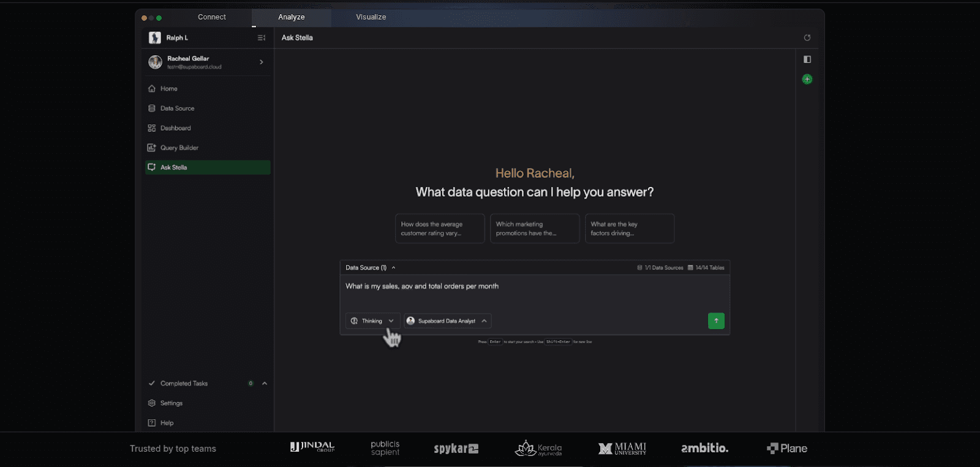Click the Ralph L workspace logo
Screen dimensions: 980x467
pos(155,38)
